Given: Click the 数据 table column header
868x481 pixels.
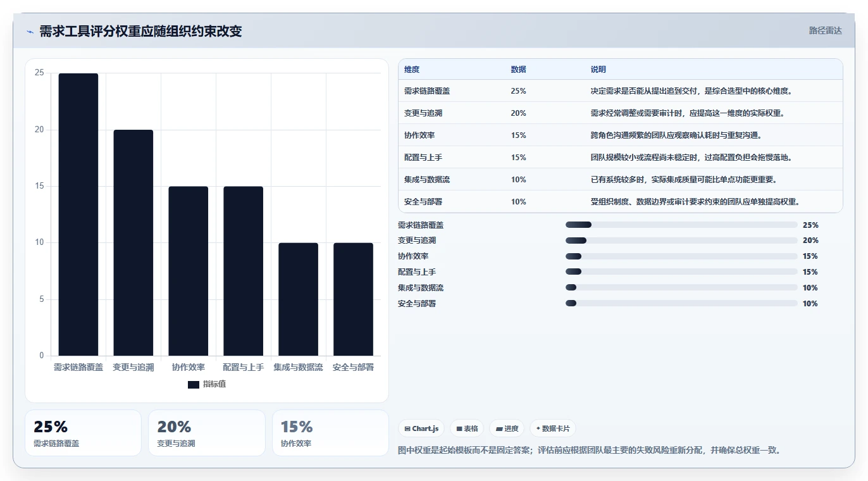Looking at the screenshot, I should coord(518,70).
